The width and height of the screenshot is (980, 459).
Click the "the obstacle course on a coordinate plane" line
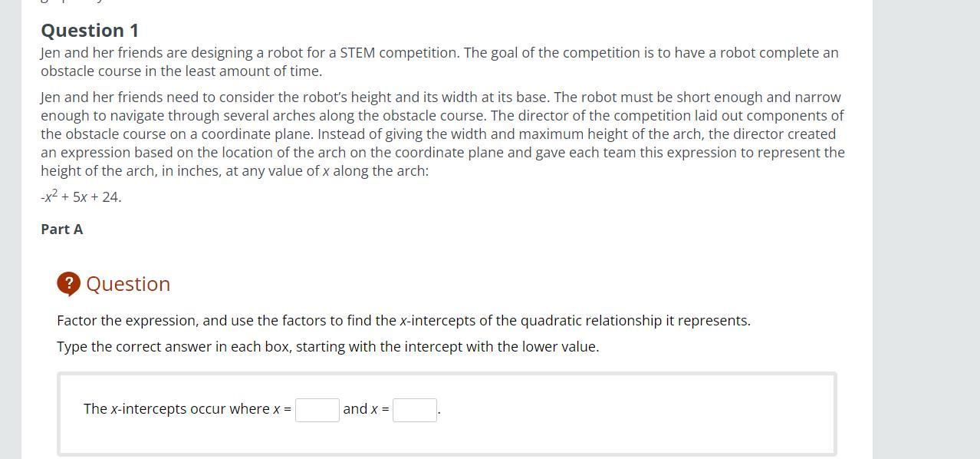click(x=176, y=134)
